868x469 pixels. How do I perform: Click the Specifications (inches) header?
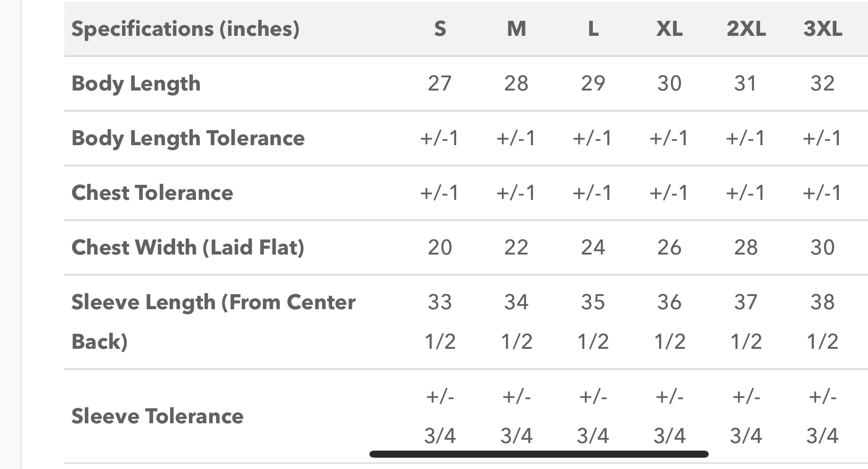(185, 29)
